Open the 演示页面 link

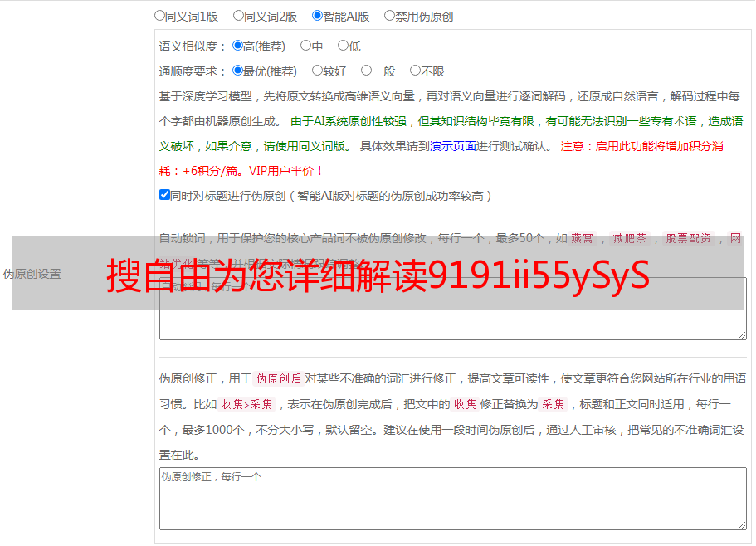(x=453, y=146)
